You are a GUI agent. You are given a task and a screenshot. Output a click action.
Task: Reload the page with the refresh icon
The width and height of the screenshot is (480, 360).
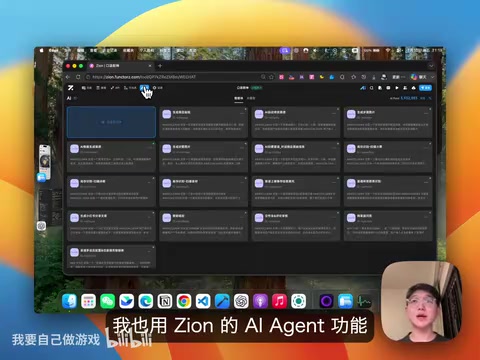(78, 77)
